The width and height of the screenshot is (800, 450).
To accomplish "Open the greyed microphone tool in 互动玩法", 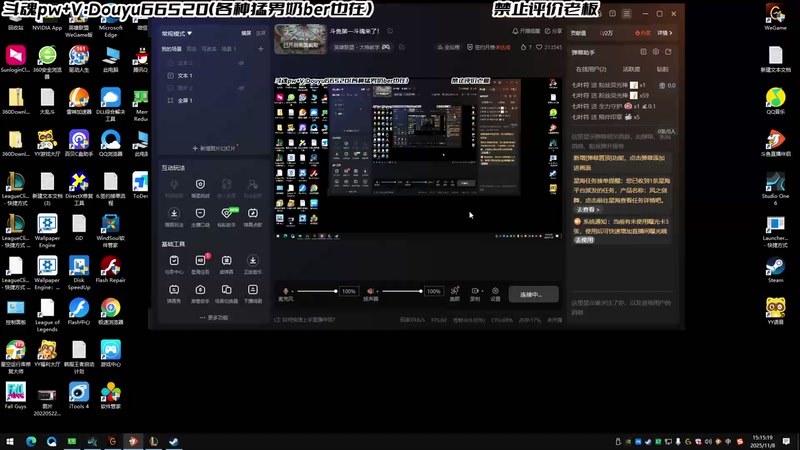I will click(174, 188).
